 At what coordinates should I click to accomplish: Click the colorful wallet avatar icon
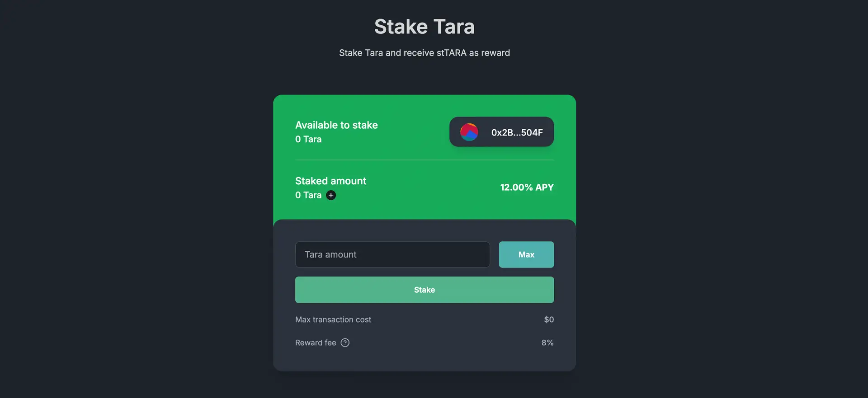469,132
